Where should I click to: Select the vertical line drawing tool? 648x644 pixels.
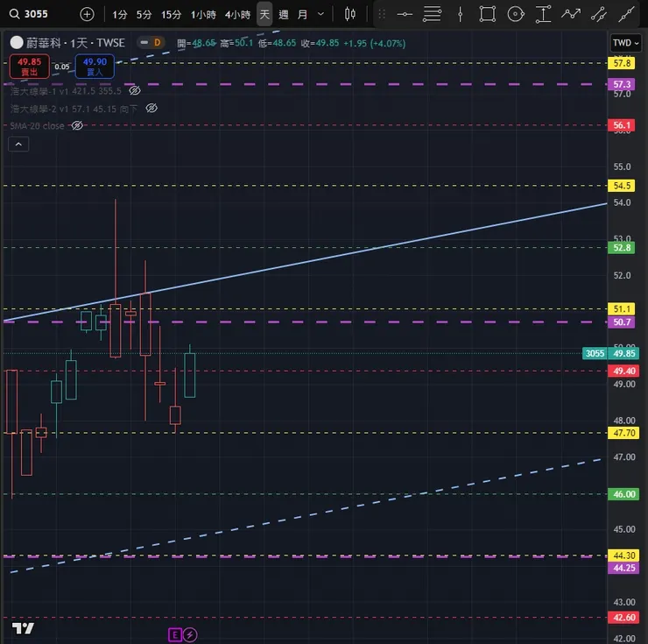pos(460,15)
